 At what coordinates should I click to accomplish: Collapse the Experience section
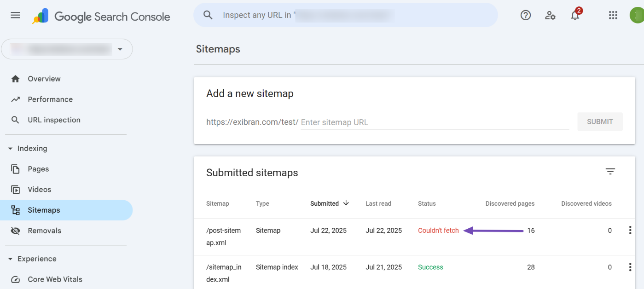click(x=10, y=259)
